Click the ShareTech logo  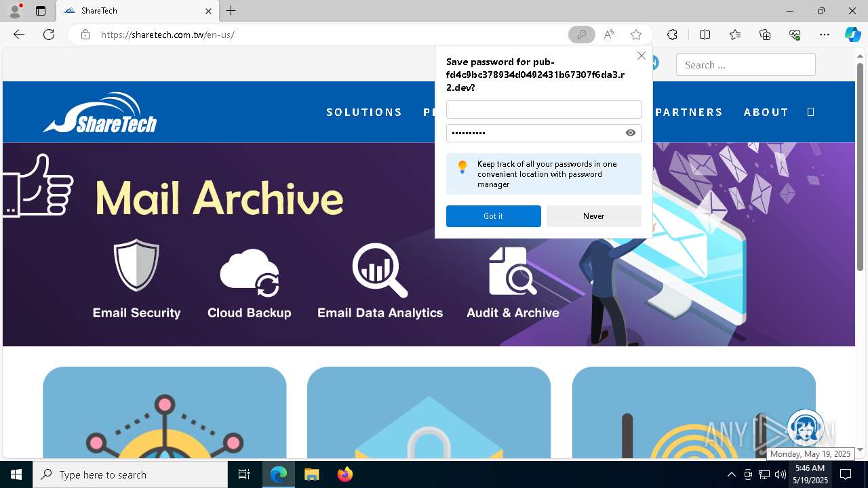pos(100,113)
